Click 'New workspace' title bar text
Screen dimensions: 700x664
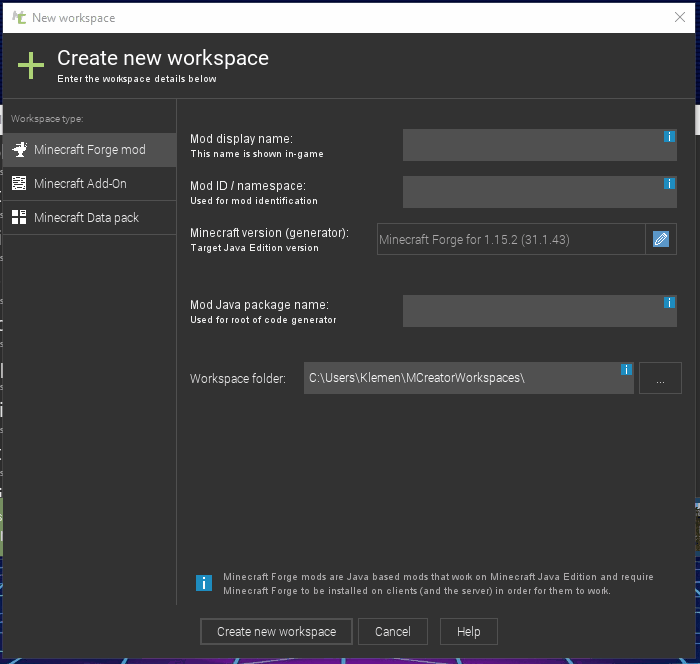(x=74, y=18)
